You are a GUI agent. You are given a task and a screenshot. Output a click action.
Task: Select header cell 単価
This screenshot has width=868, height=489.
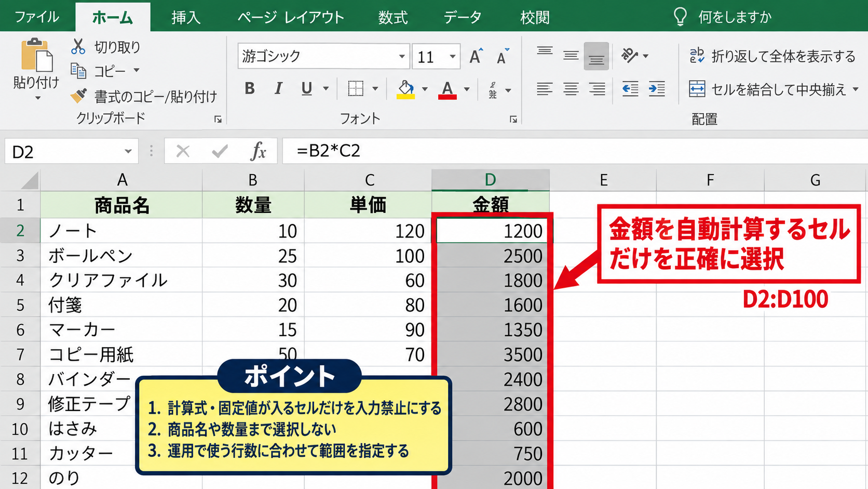point(368,205)
